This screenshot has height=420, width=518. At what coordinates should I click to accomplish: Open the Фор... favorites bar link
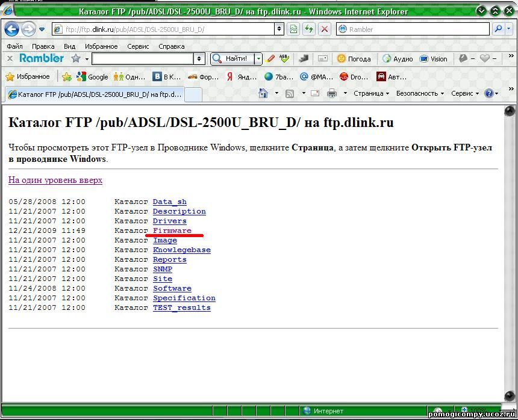tap(203, 77)
